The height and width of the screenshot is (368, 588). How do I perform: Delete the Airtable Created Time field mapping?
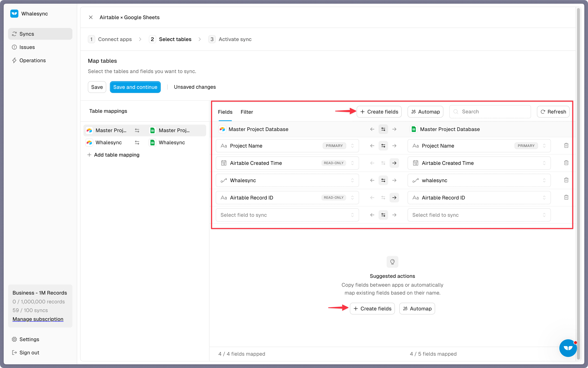566,163
